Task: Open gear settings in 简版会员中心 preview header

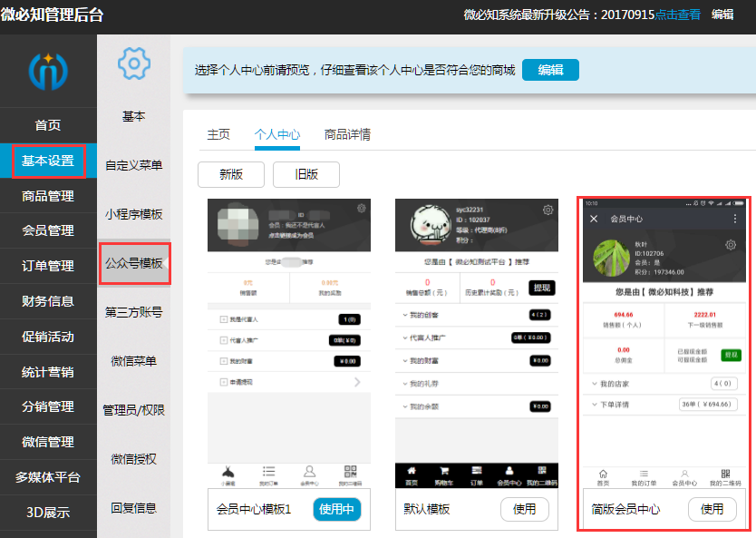Action: (x=731, y=244)
